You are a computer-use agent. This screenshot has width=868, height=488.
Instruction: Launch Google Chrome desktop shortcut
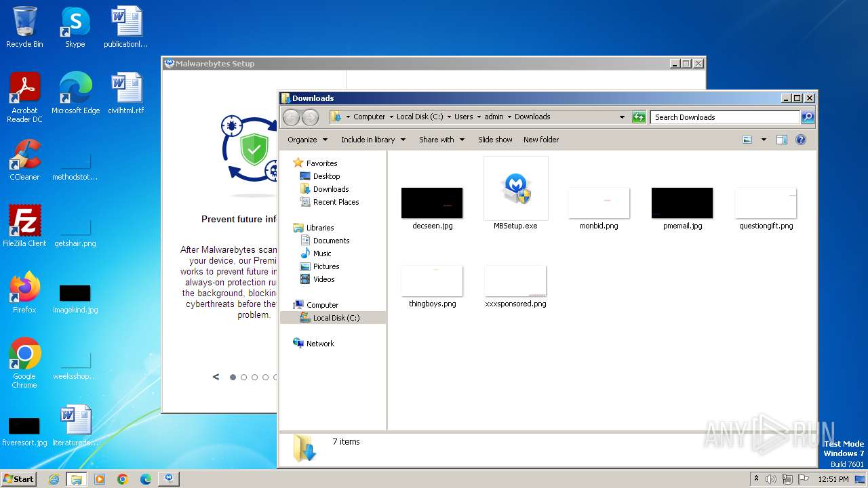(x=24, y=363)
